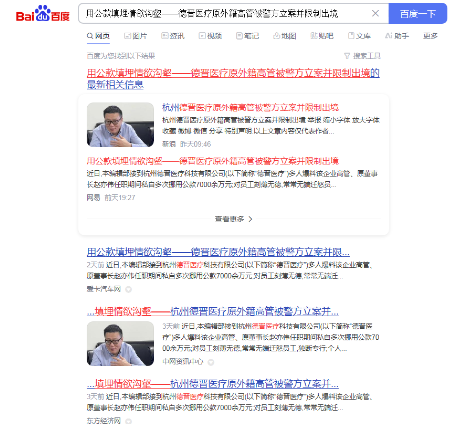Click the search query input field
450x424 pixels.
pos(223,14)
